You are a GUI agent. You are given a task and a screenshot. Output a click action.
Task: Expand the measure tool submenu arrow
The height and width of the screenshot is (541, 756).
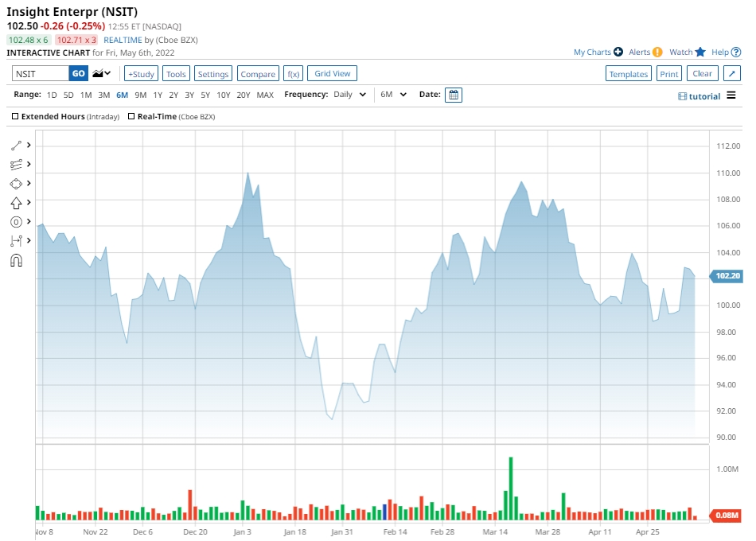point(29,240)
